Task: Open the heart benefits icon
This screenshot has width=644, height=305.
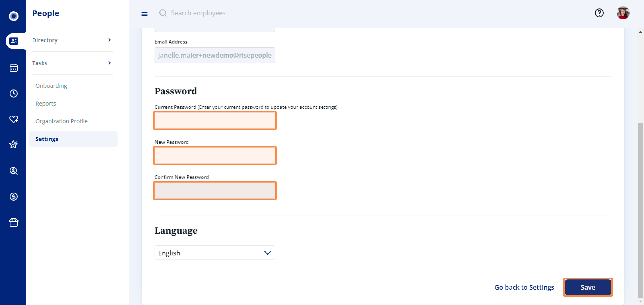Action: [x=13, y=119]
